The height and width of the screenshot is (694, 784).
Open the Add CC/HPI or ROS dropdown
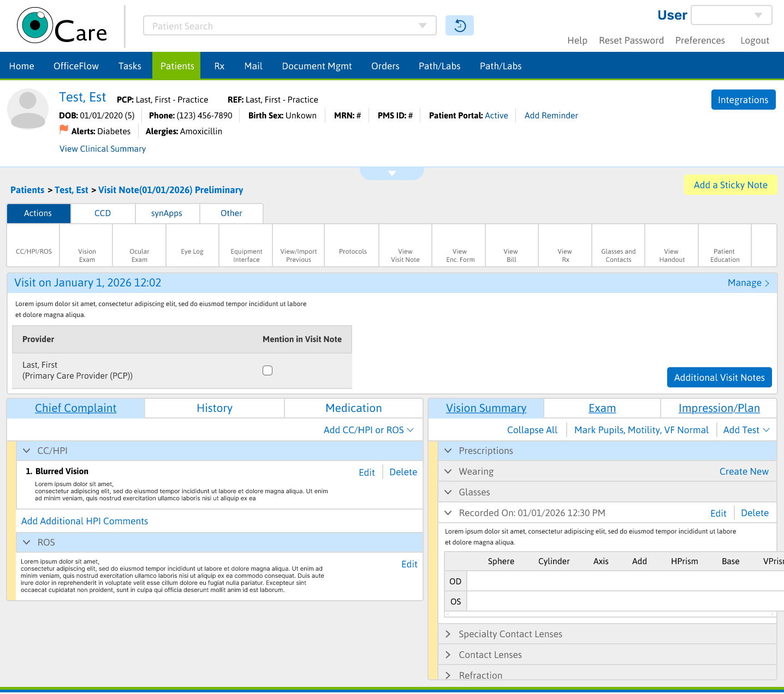pyautogui.click(x=369, y=430)
